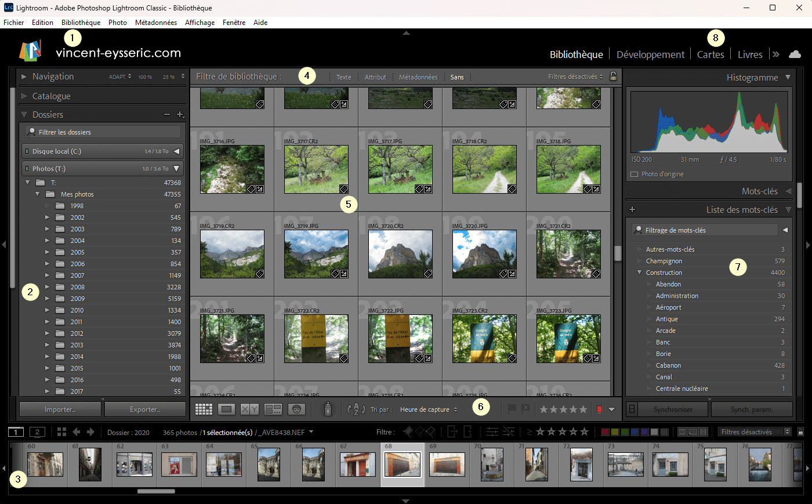Toggle the library filter lock
The height and width of the screenshot is (504, 812).
pyautogui.click(x=613, y=77)
